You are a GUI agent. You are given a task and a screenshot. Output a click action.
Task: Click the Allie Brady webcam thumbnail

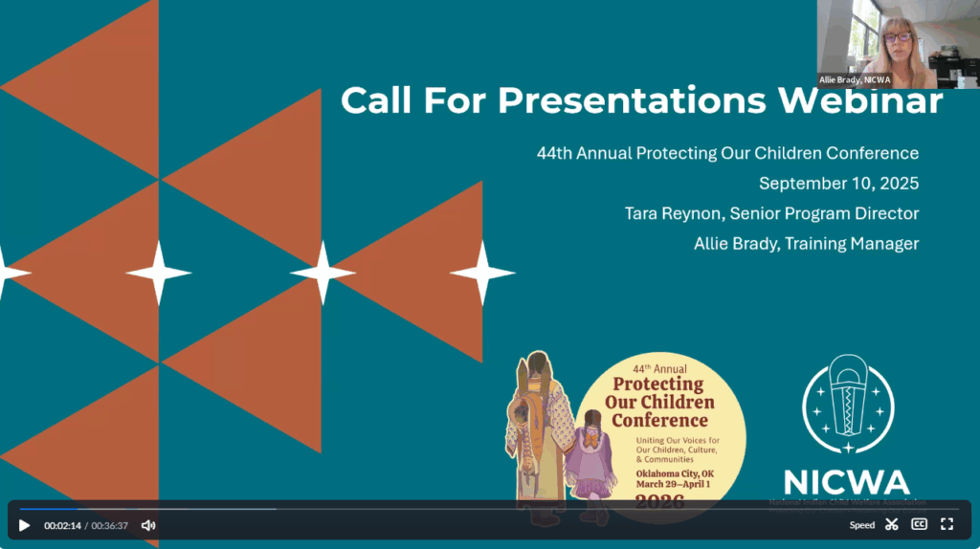point(898,44)
